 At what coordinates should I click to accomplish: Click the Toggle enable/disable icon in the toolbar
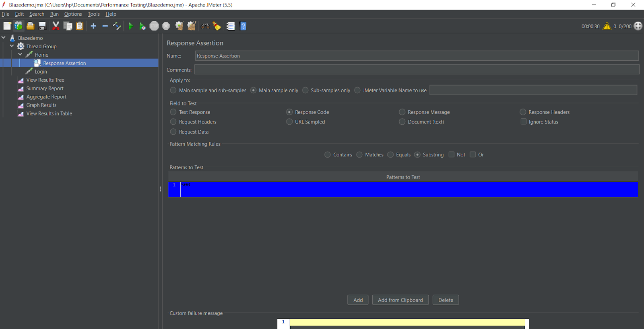117,26
